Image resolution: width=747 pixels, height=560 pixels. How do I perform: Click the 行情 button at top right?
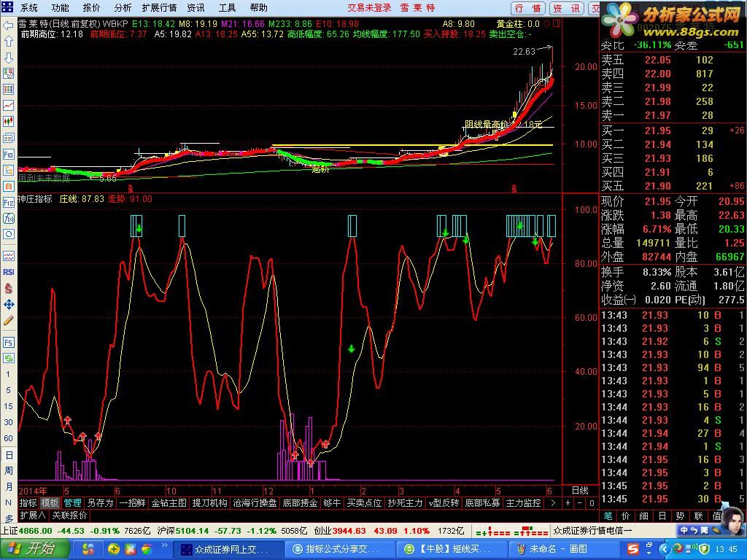(529, 9)
